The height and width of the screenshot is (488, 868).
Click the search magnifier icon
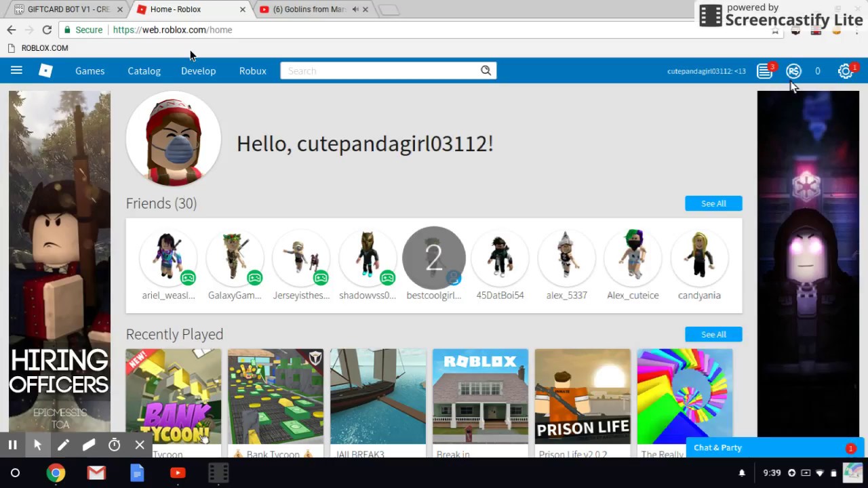486,70
